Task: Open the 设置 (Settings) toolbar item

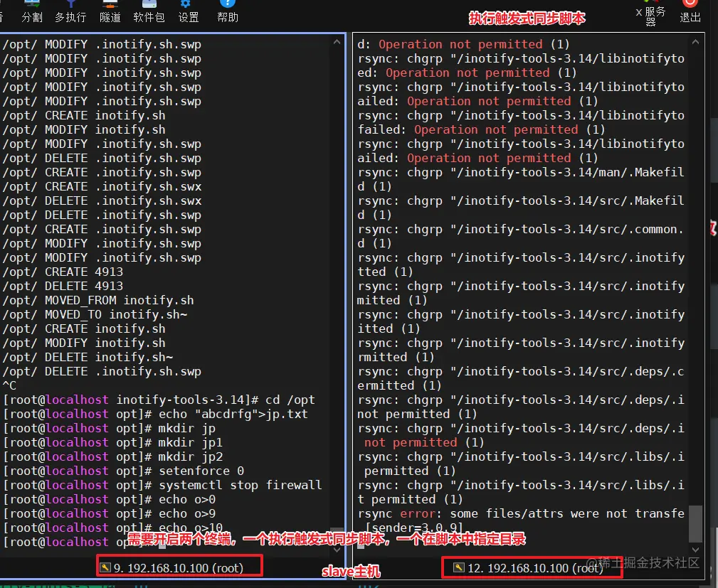Action: click(x=188, y=12)
